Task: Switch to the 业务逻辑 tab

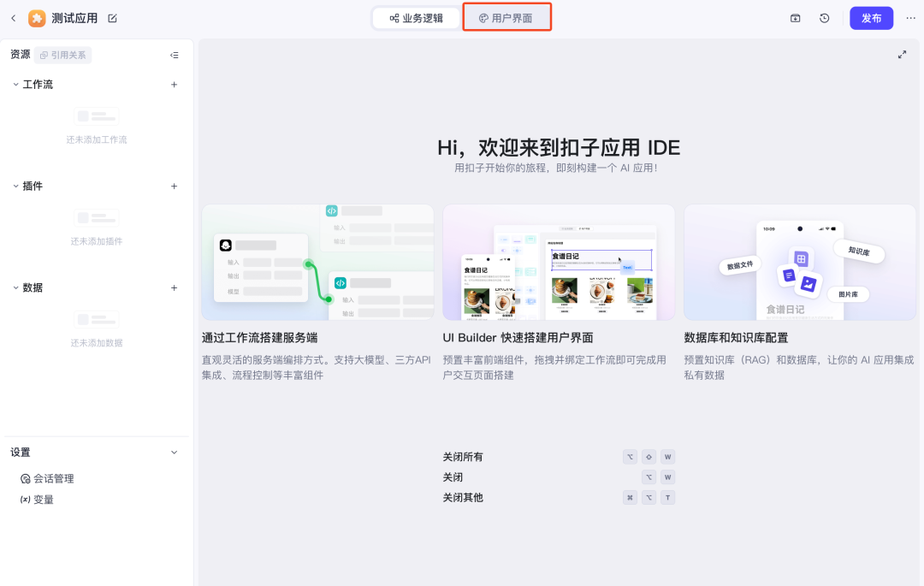Action: point(417,17)
